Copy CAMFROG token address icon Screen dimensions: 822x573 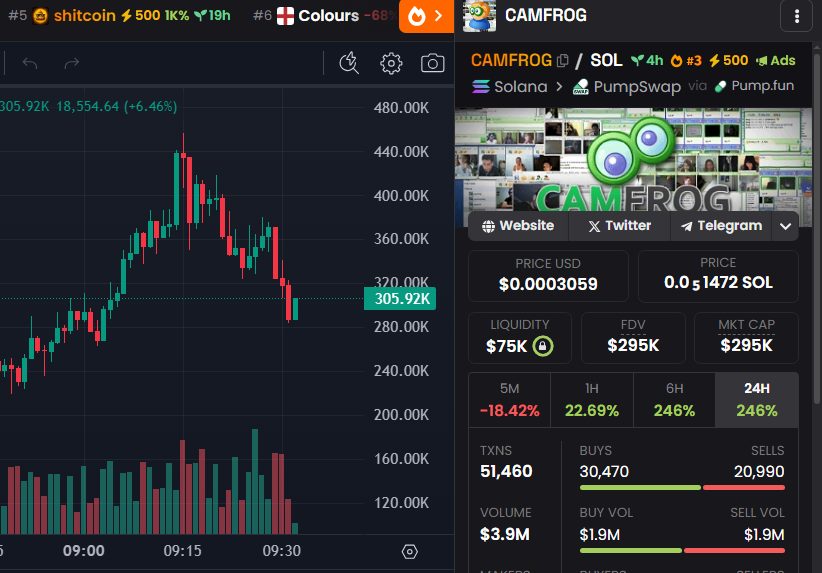(563, 61)
